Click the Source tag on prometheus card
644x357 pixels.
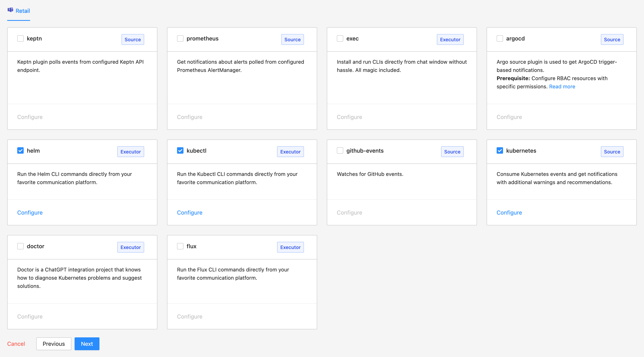tap(293, 39)
